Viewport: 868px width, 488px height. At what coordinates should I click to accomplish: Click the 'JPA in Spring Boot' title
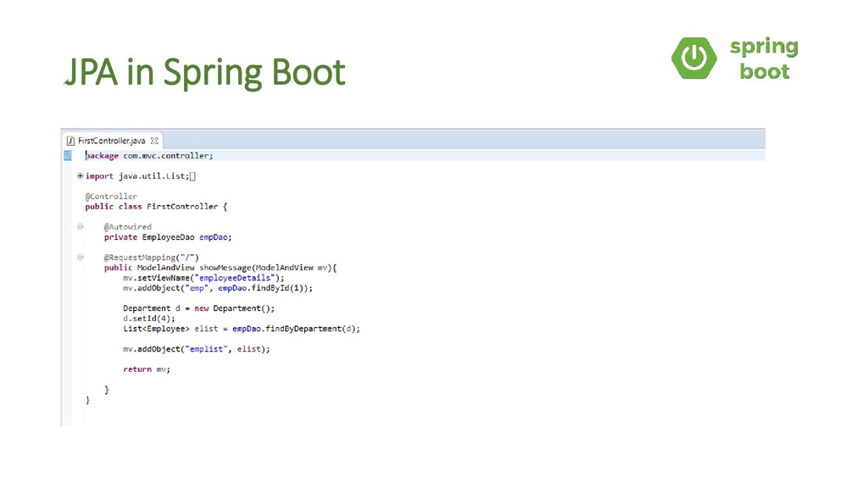(205, 72)
